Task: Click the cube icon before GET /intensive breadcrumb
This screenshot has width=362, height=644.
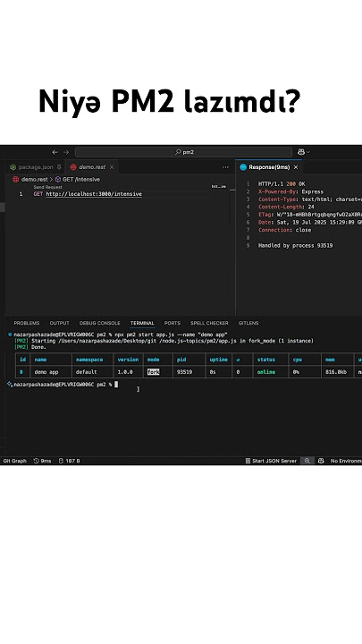Action: coord(58,180)
